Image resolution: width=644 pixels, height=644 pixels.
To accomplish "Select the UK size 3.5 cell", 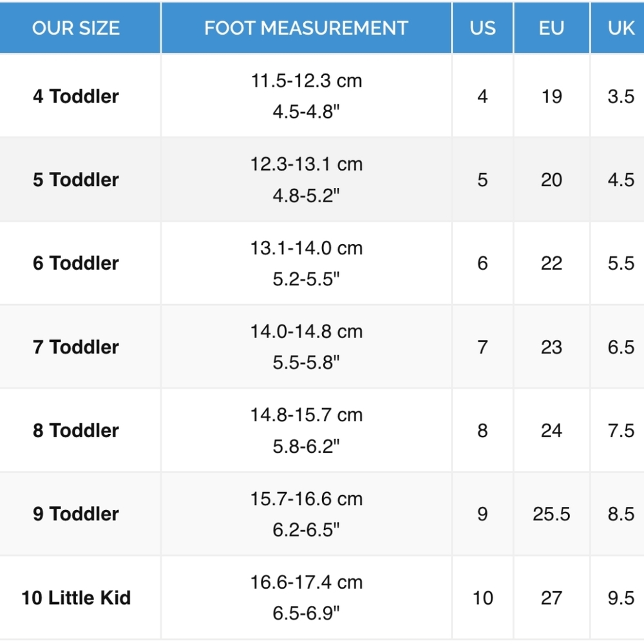I will click(x=621, y=96).
